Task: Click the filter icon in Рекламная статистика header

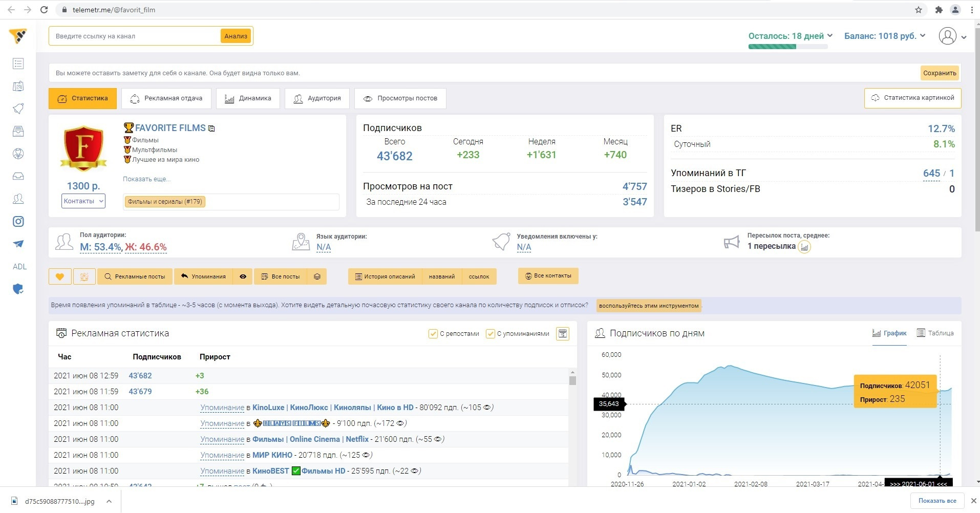Action: (563, 334)
